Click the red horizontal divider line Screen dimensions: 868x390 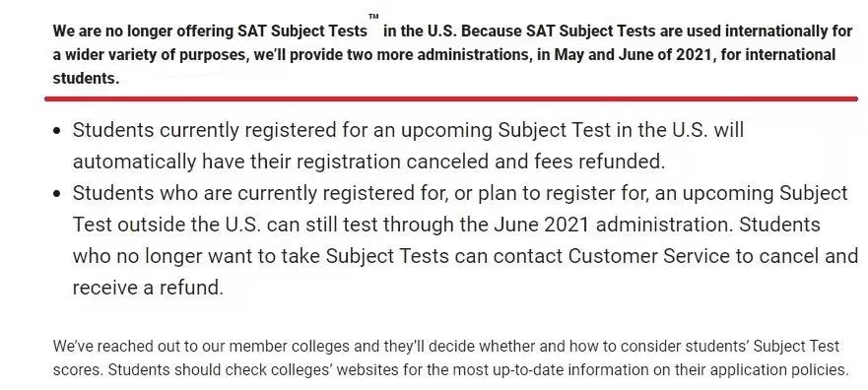click(451, 99)
